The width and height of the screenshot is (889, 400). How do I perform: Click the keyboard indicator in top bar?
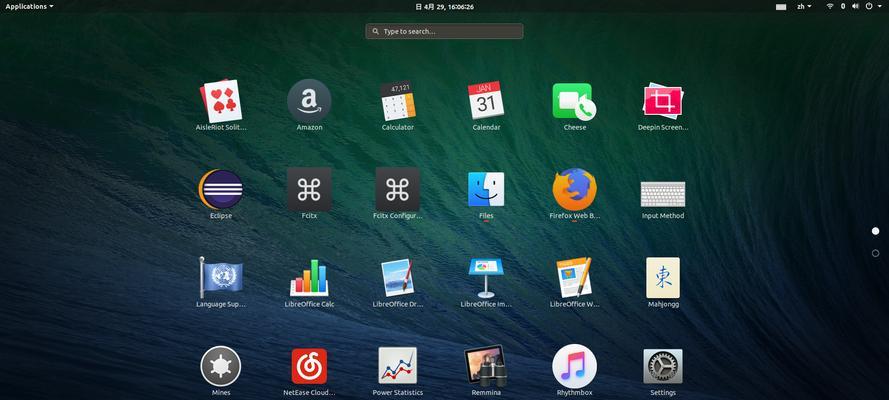point(781,7)
